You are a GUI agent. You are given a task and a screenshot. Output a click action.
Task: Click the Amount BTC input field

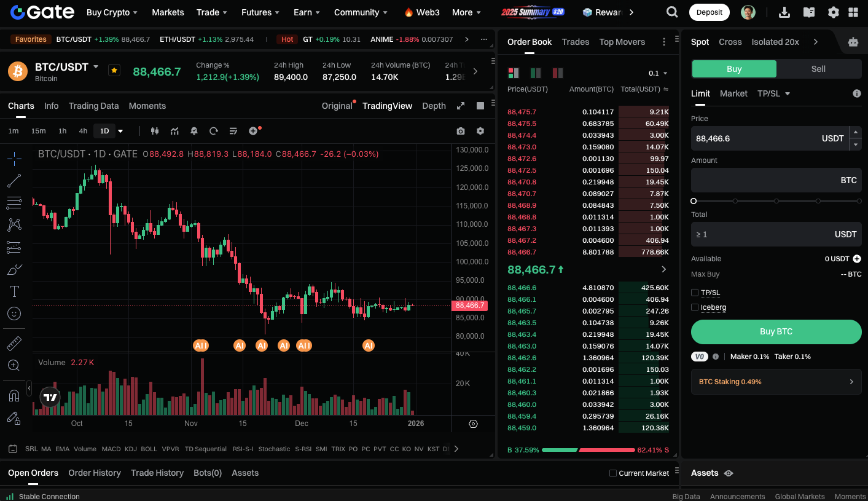point(776,180)
